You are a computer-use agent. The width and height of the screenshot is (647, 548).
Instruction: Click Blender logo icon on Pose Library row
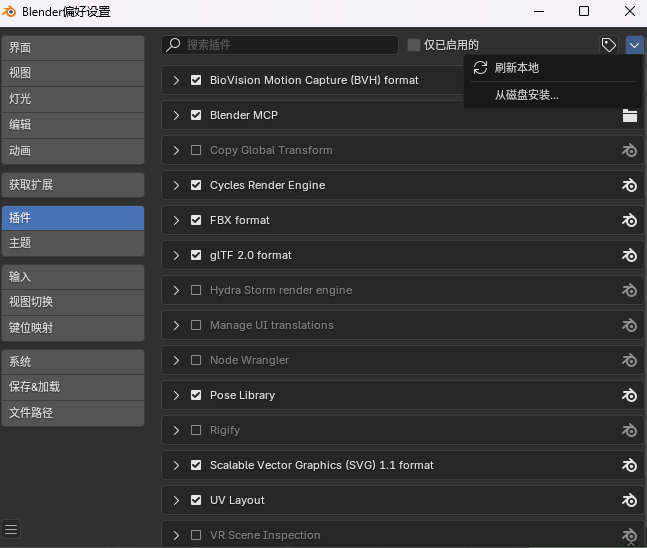pos(629,395)
